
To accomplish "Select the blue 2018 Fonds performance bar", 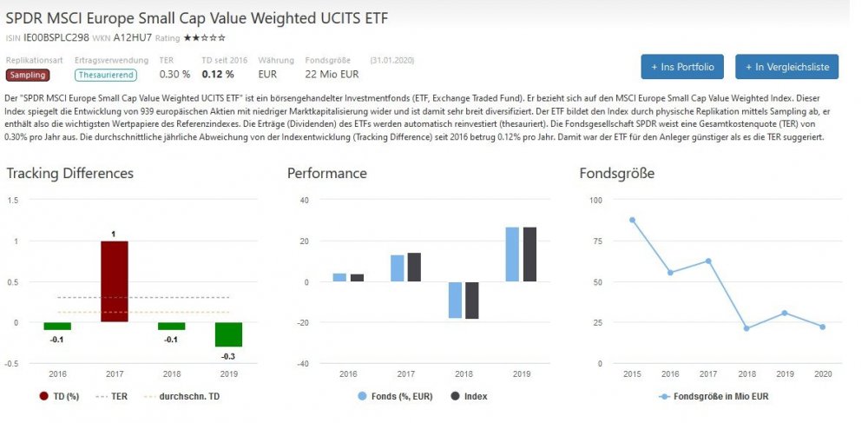I will click(455, 300).
